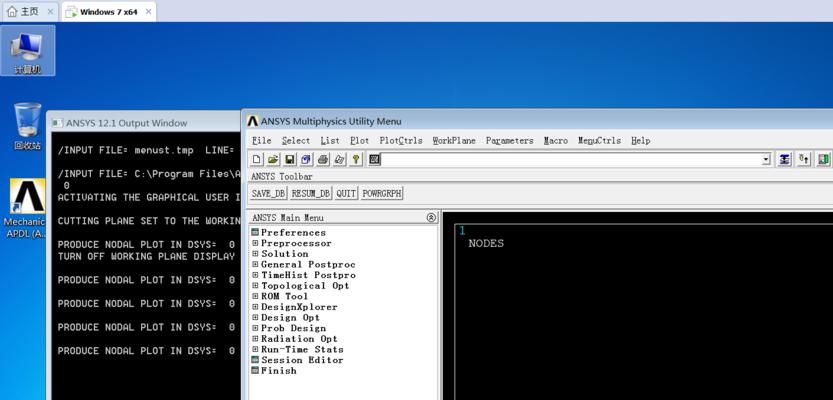
Task: Open the Preferences item in Main Menu
Action: point(293,233)
